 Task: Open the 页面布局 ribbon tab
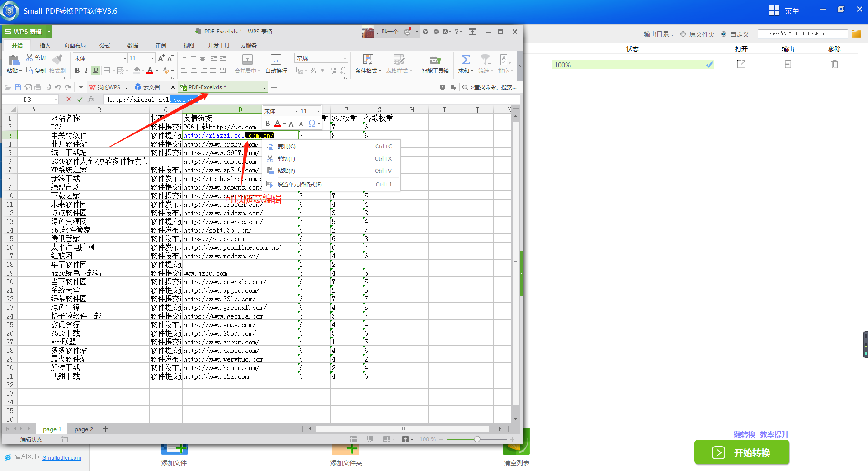[x=75, y=45]
